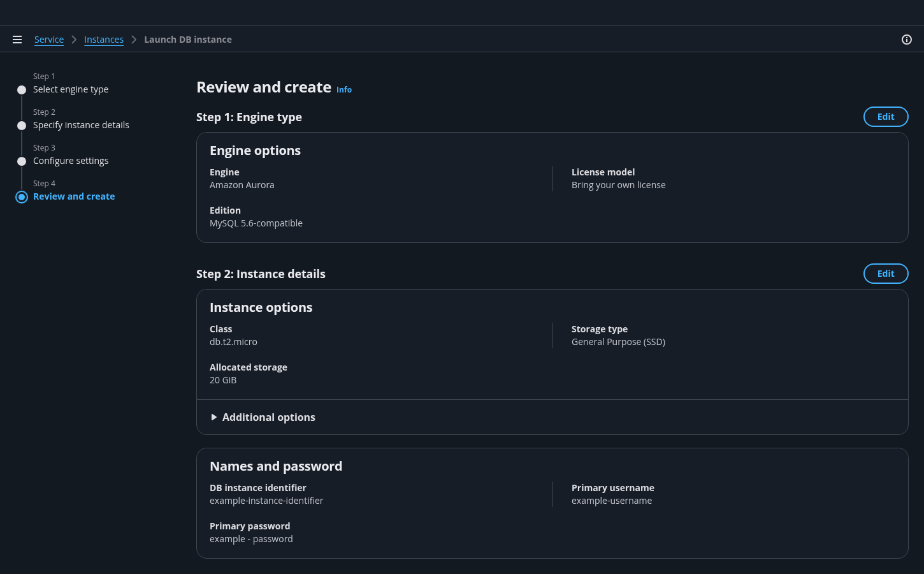Click the example - password value
924x574 pixels.
(x=251, y=539)
